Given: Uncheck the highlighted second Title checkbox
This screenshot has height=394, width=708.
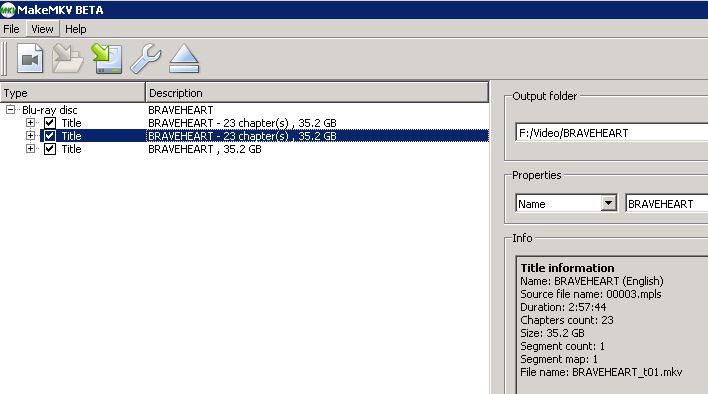Looking at the screenshot, I should 50,136.
